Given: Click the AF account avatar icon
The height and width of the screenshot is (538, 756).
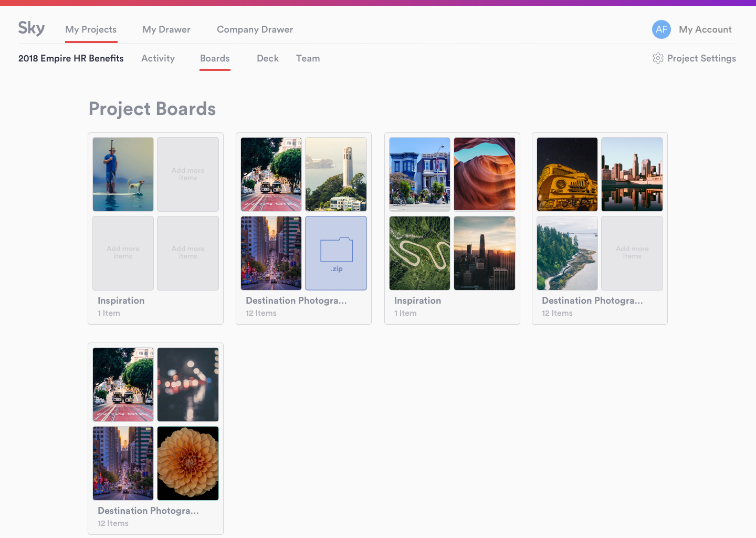Looking at the screenshot, I should [661, 29].
